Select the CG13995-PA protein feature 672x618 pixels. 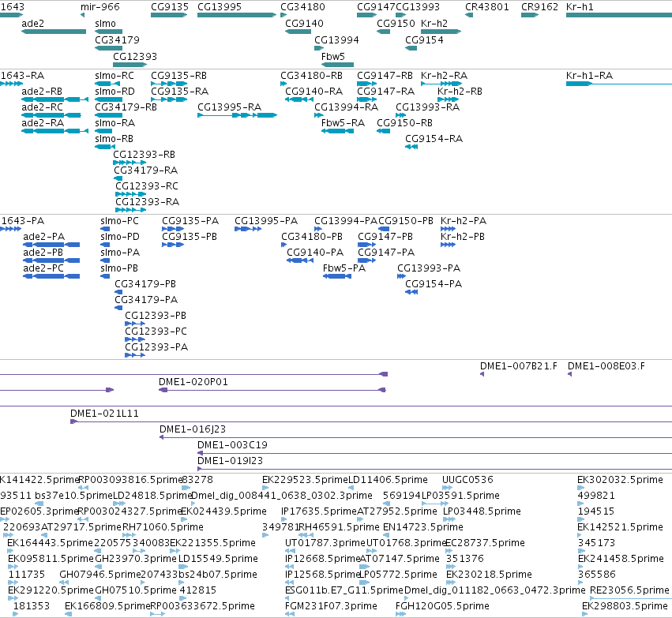click(x=248, y=229)
